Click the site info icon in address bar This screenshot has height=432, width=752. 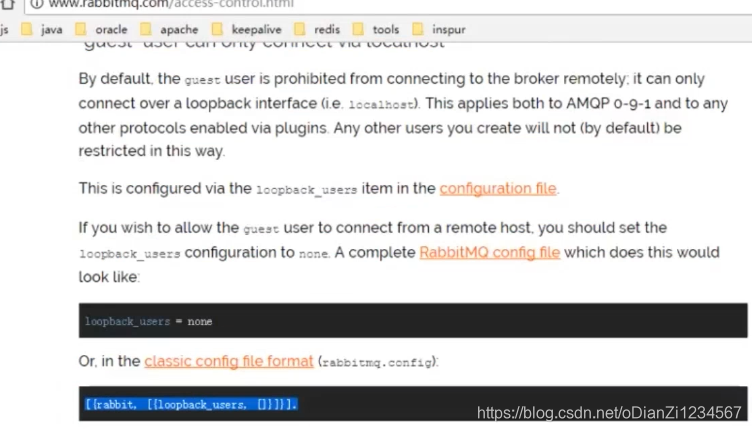[x=37, y=4]
